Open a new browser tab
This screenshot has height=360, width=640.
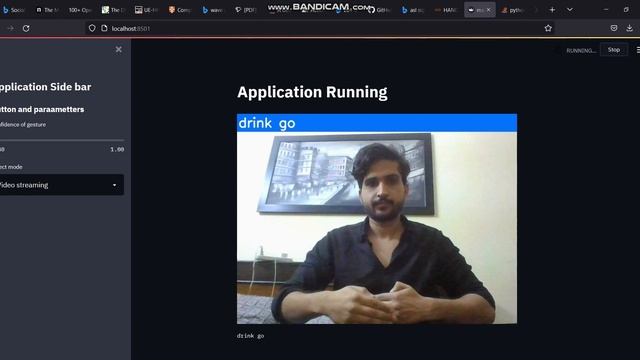tap(552, 10)
